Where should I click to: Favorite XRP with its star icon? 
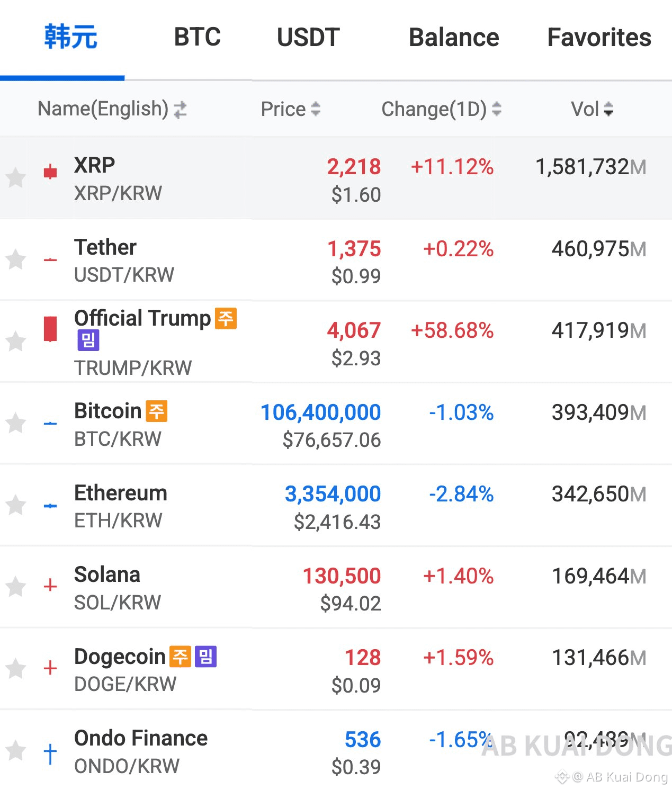pos(16,177)
